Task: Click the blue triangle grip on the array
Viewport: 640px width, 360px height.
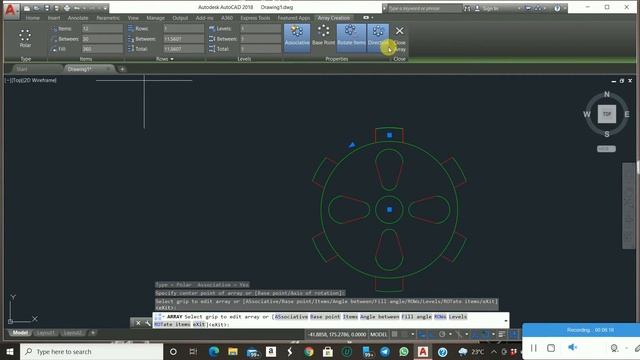Action: point(352,144)
